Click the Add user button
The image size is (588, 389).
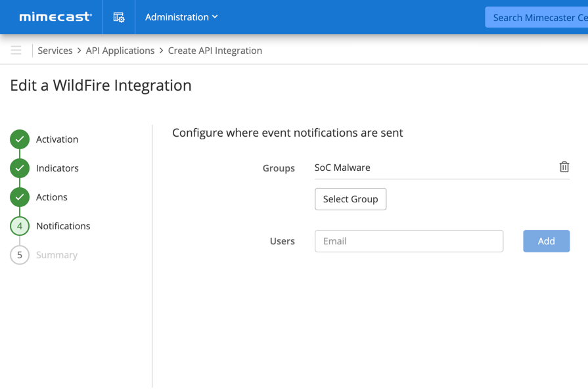point(546,241)
